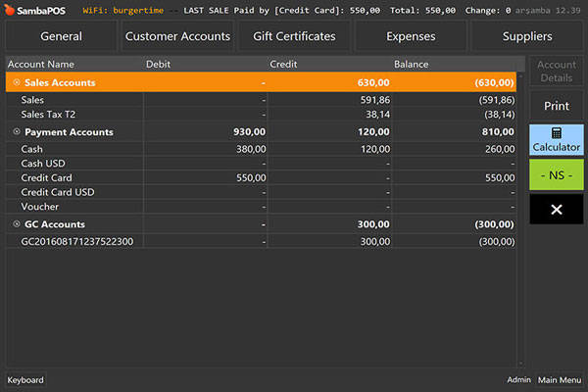This screenshot has height=392, width=588.
Task: Click the green NS button
Action: [556, 174]
